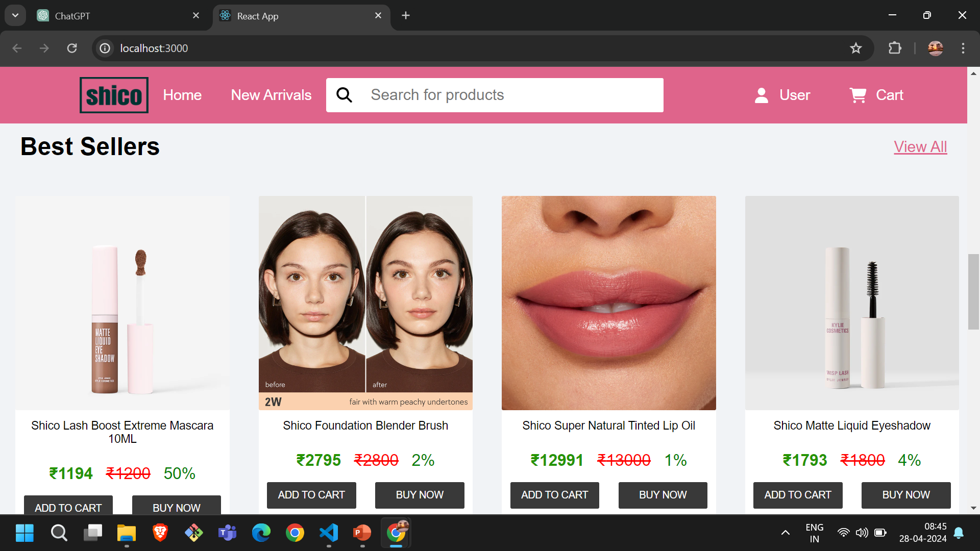Open the Chrome three-dot menu
The image size is (980, 551).
point(963,48)
